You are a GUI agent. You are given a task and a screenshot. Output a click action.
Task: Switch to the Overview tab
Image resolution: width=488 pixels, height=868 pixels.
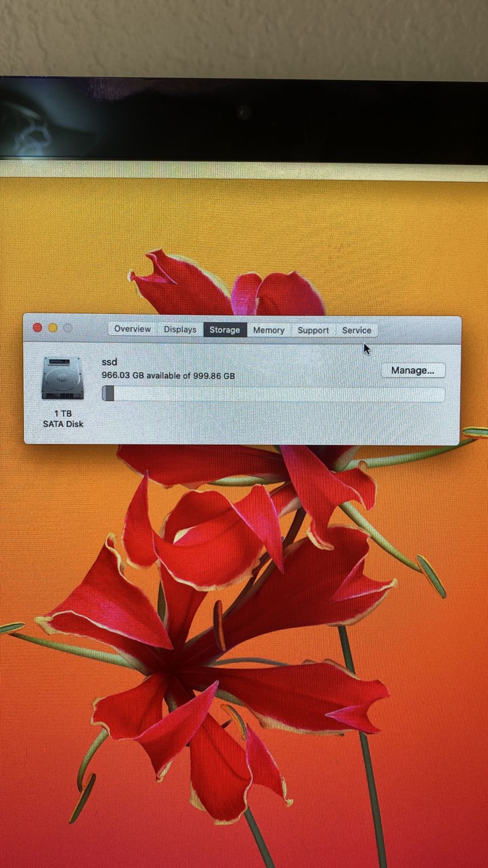tap(132, 329)
